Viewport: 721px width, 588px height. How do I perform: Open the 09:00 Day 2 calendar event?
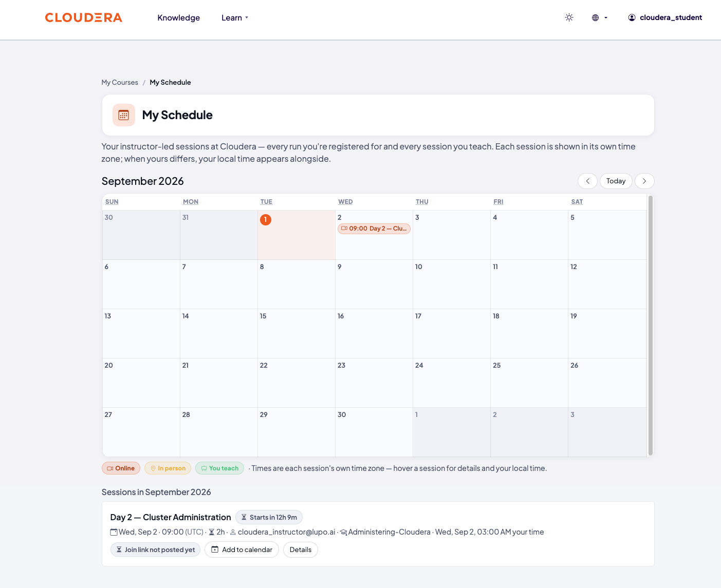pyautogui.click(x=374, y=229)
